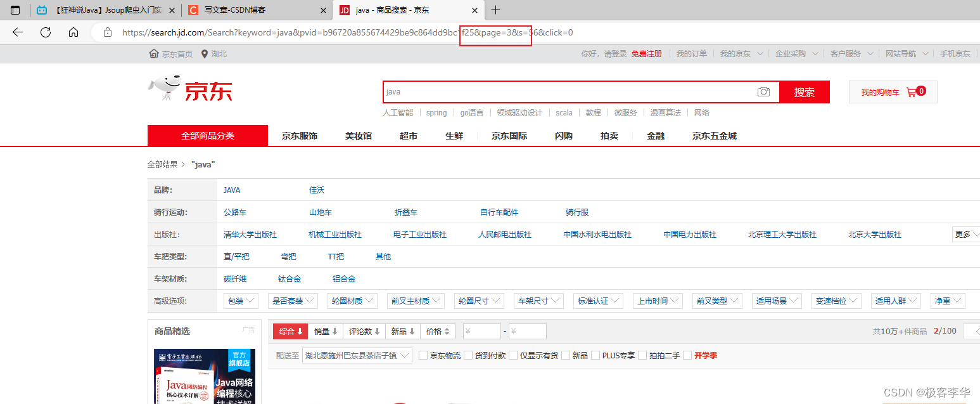Click the browser address bar URL
This screenshot has width=980, height=404.
pos(347,32)
